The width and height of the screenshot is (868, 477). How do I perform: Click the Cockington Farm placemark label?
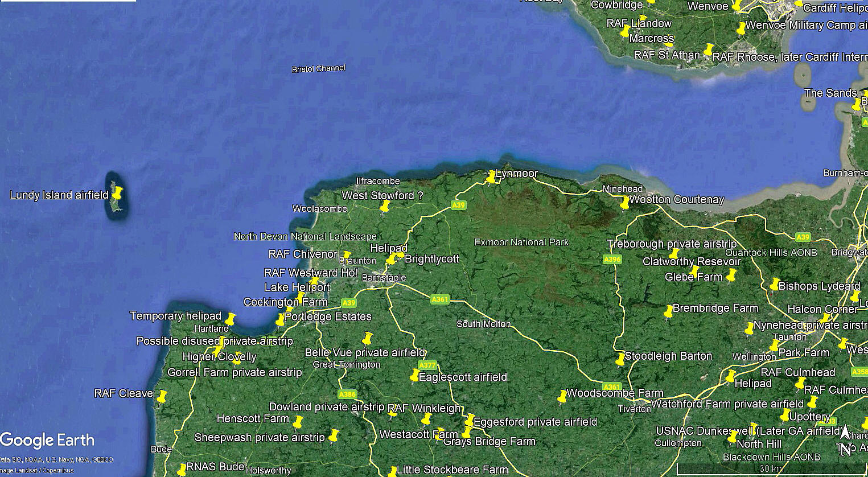(286, 302)
